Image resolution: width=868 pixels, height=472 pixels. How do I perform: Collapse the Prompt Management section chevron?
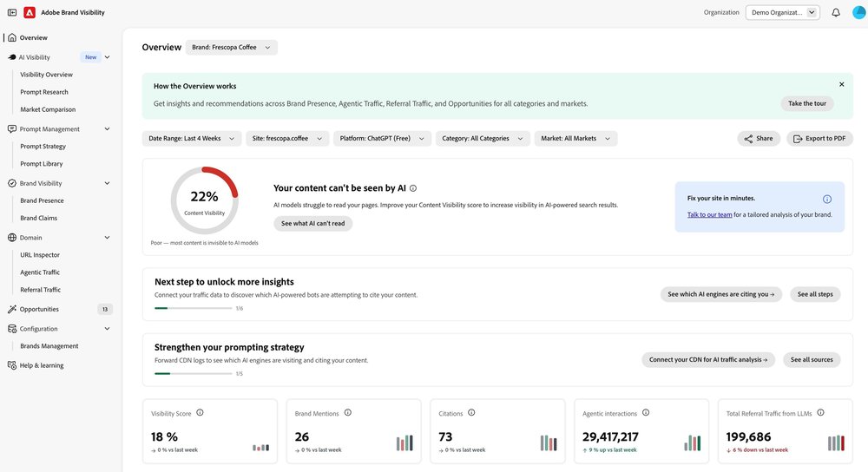click(108, 129)
